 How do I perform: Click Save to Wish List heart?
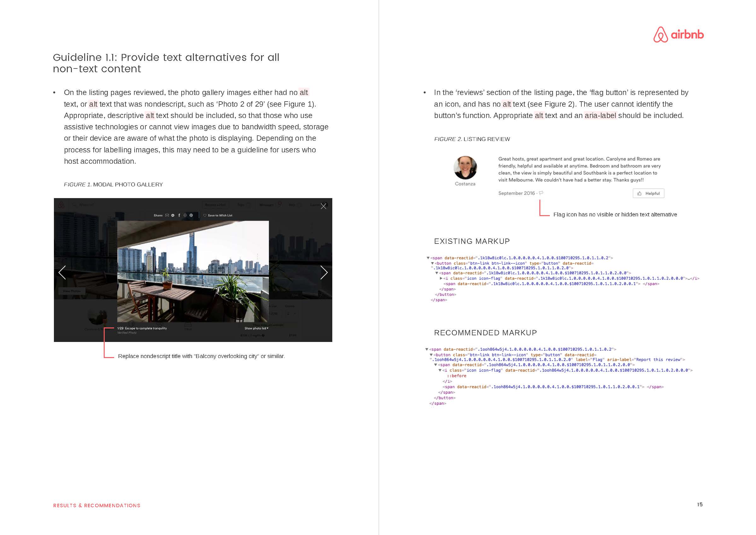[205, 215]
